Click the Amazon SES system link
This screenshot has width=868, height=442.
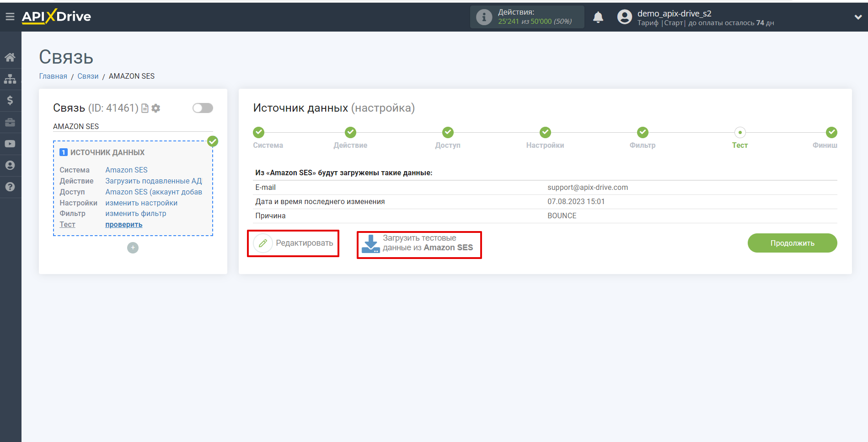click(x=126, y=170)
